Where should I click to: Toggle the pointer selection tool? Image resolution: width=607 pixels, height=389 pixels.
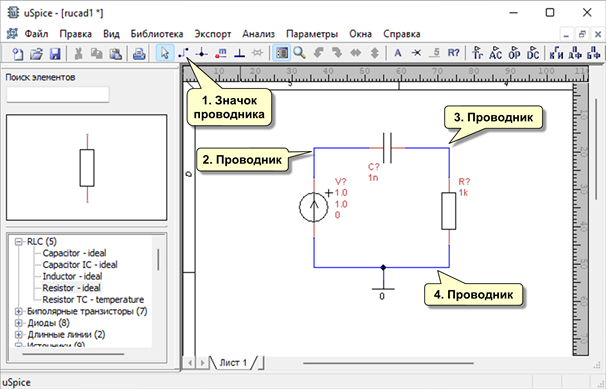click(x=165, y=53)
